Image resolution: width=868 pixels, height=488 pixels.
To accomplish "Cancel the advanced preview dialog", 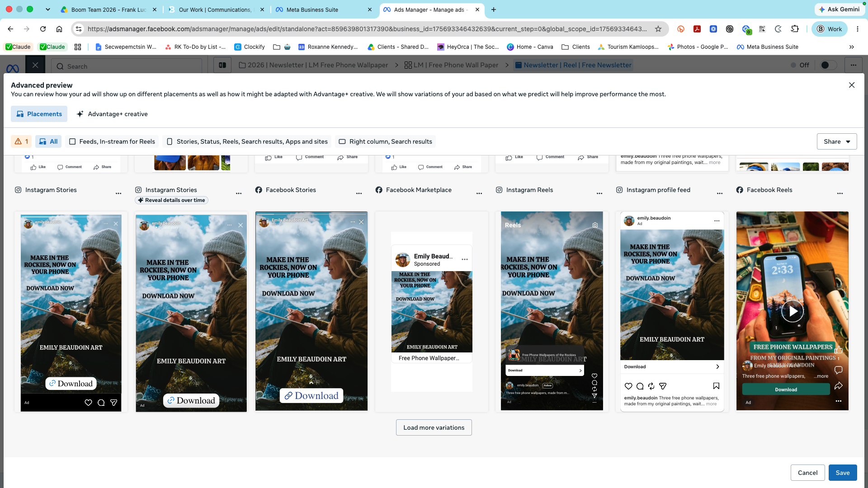I will pos(807,473).
